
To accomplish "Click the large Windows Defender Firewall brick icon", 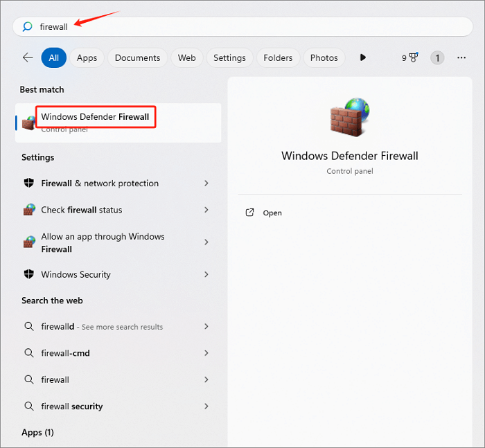I will click(349, 116).
